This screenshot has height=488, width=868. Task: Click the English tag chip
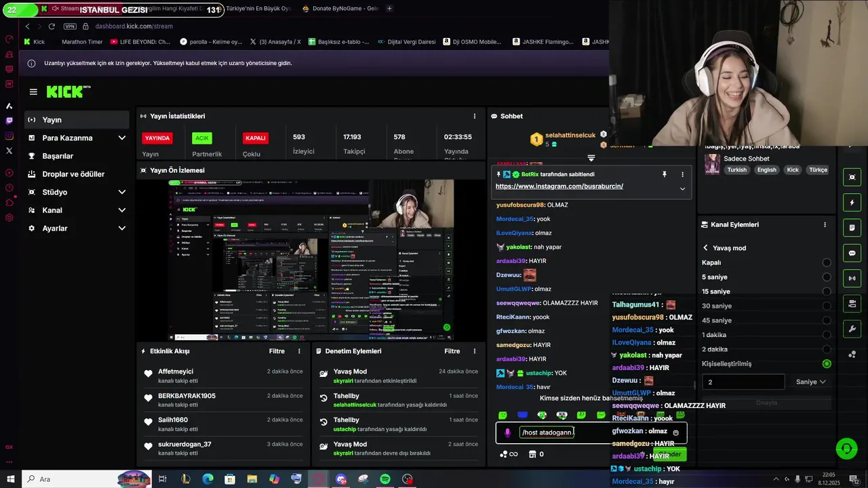click(767, 170)
